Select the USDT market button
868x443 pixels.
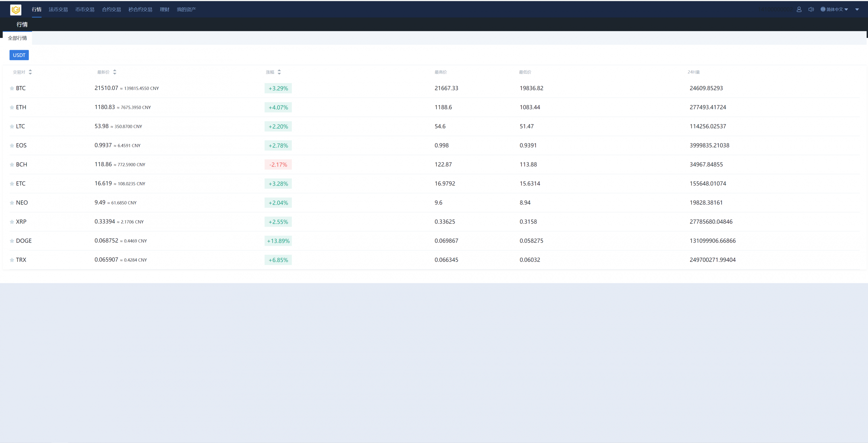19,55
